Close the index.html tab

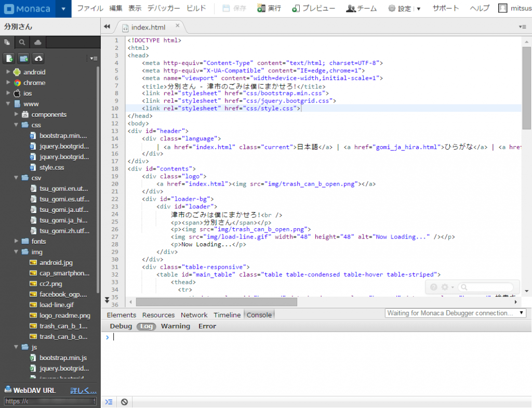pos(177,25)
